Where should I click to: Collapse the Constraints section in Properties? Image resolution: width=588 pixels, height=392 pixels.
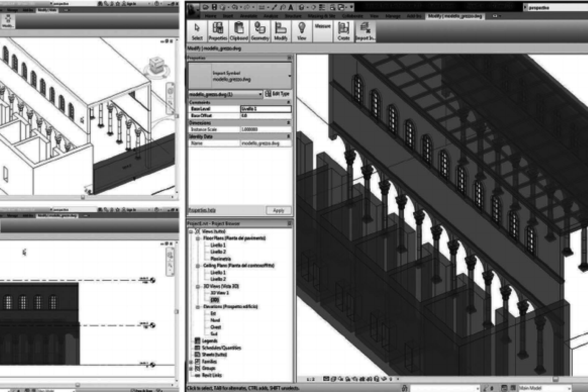tap(289, 103)
